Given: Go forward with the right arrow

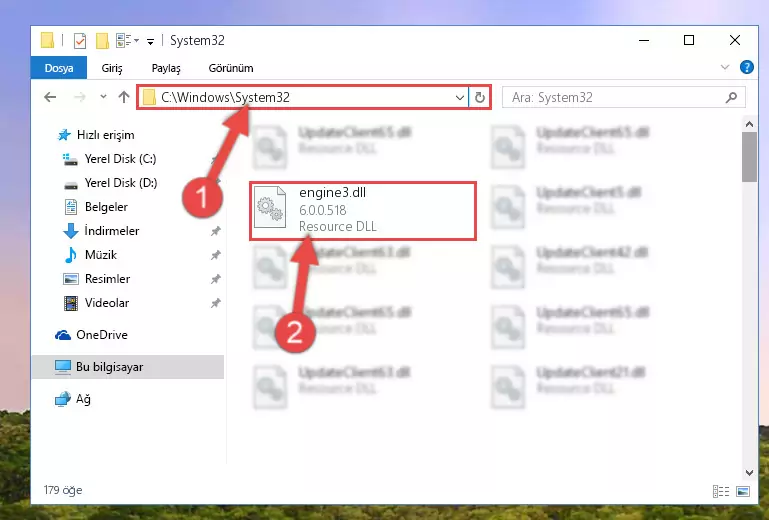Looking at the screenshot, I should click(x=79, y=97).
